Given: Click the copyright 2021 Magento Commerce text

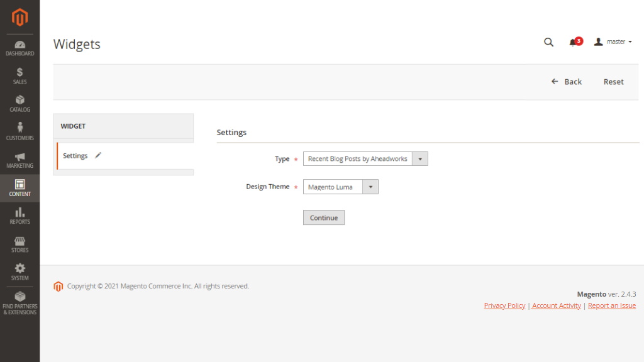Looking at the screenshot, I should point(158,286).
